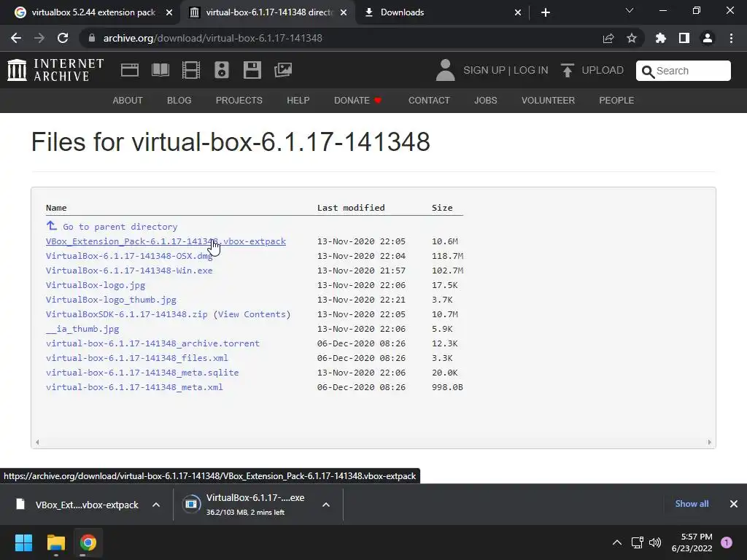Go back to previous page
This screenshot has width=747, height=560.
16,38
